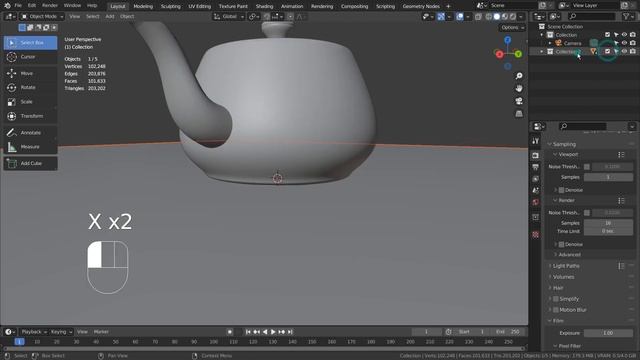
Task: Select the Scale tool
Action: (x=31, y=102)
